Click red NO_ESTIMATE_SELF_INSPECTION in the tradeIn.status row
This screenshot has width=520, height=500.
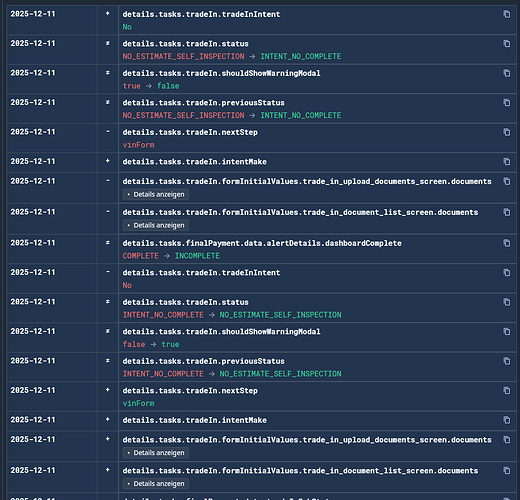click(x=183, y=56)
